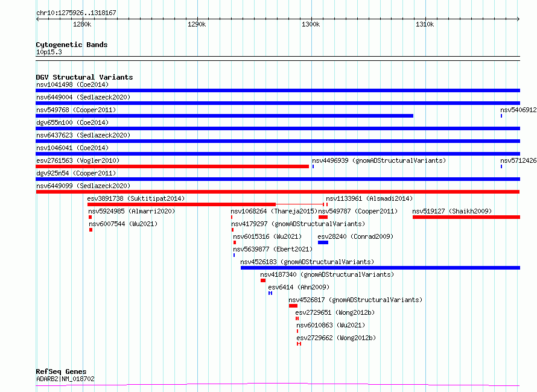Click the nsv4526183 gnomAD variant label
Viewport: 537px width, 392px height.
[307, 262]
